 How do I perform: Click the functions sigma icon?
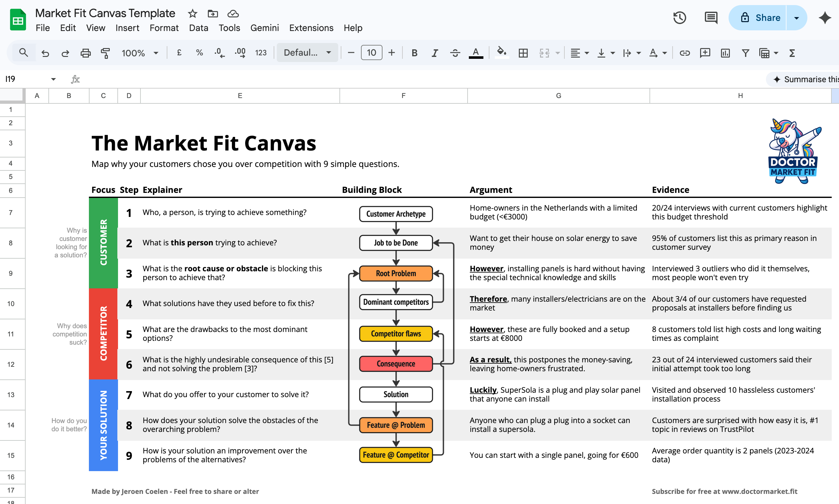[x=792, y=53]
